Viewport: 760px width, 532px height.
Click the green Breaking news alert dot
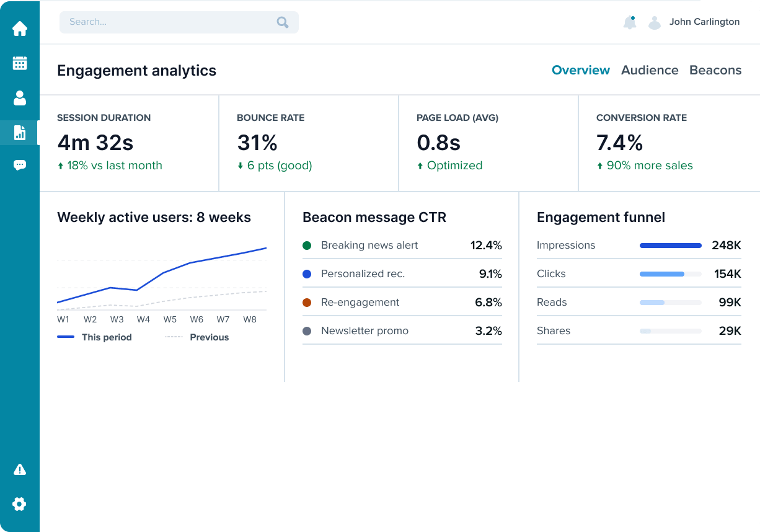click(307, 246)
